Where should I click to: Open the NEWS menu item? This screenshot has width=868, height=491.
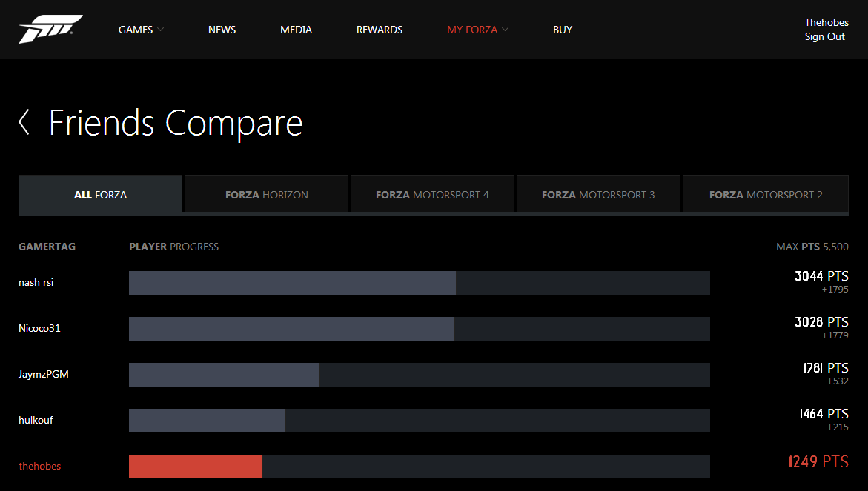(x=222, y=30)
